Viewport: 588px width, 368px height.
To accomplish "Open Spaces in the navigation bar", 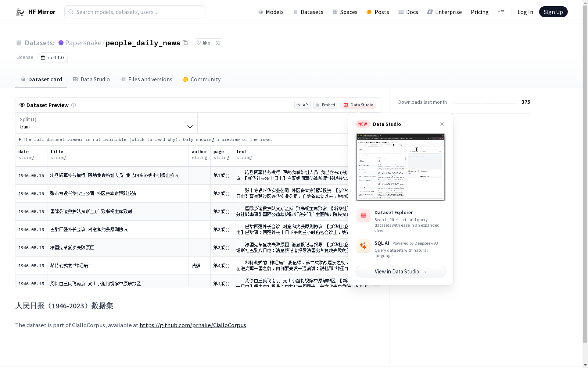I will tap(345, 12).
